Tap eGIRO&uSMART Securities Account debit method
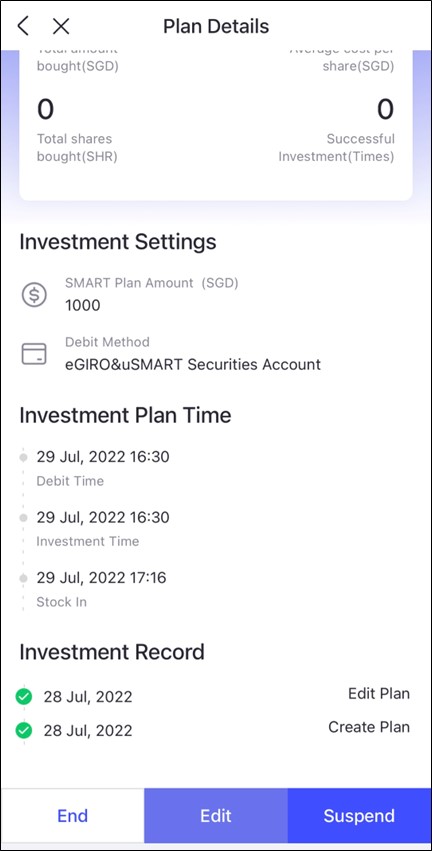432x851 pixels. tap(193, 364)
